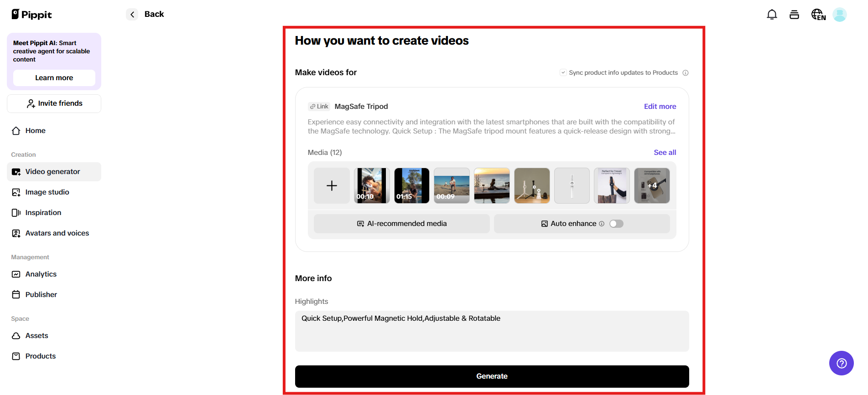Open Image studio
The image size is (868, 395).
[x=54, y=192]
